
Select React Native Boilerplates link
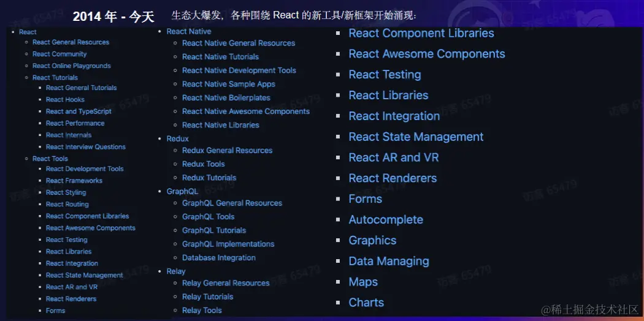(226, 97)
